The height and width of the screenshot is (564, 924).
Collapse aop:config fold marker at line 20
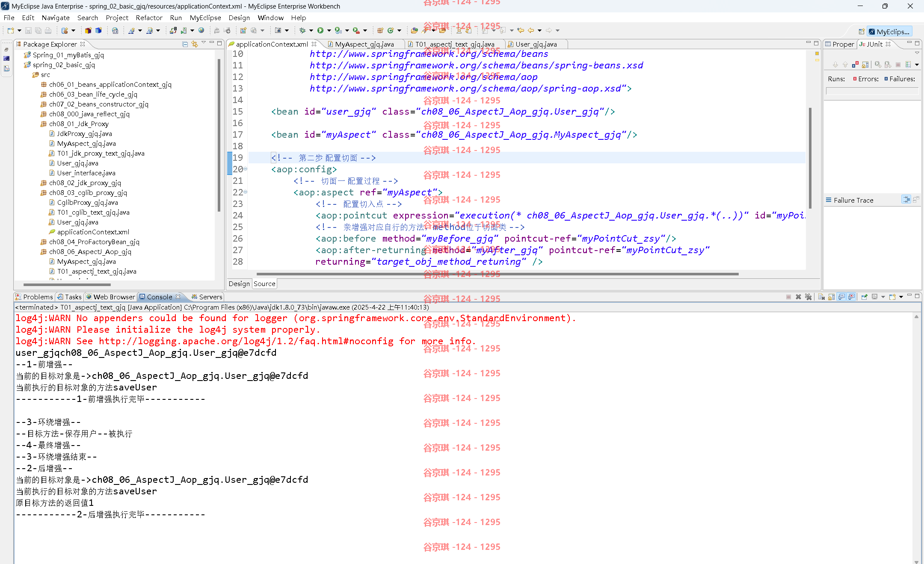coord(245,169)
